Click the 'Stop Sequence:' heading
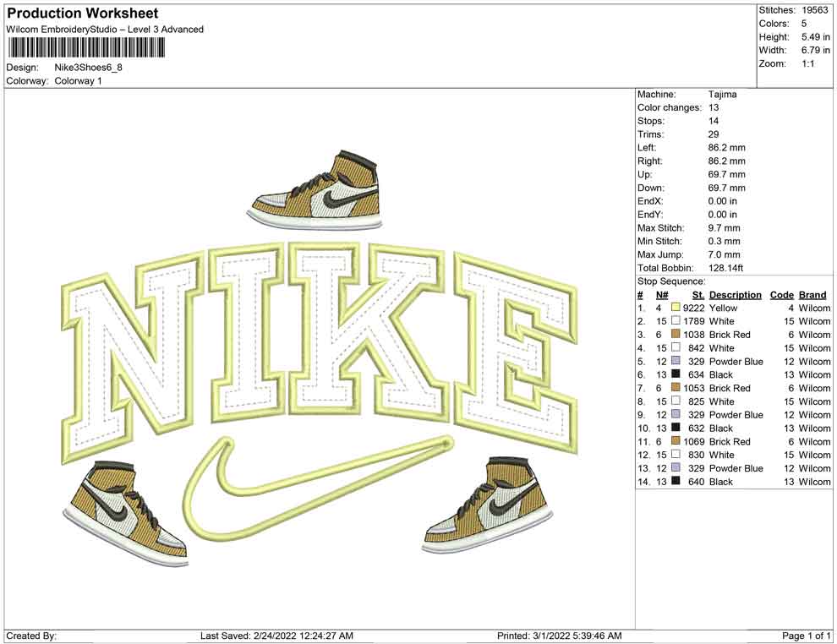837x644 pixels. [x=671, y=281]
